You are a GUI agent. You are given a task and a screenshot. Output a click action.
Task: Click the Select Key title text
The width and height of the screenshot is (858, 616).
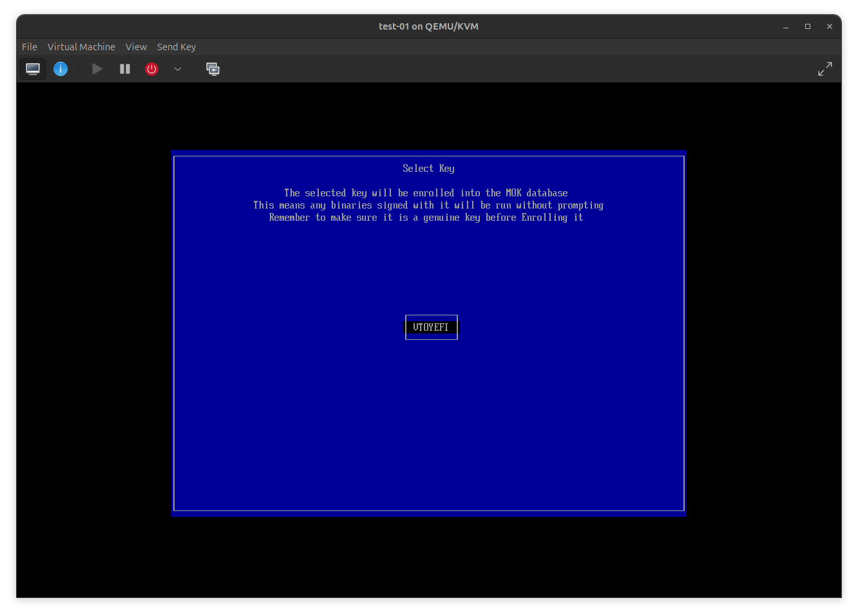(428, 168)
